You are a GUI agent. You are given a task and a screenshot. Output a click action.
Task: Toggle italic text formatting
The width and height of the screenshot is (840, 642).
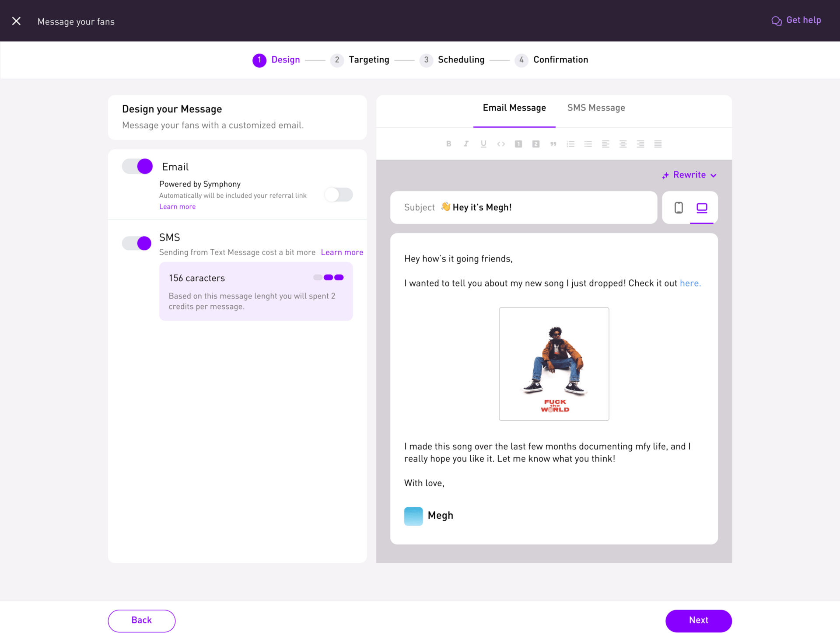[466, 144]
